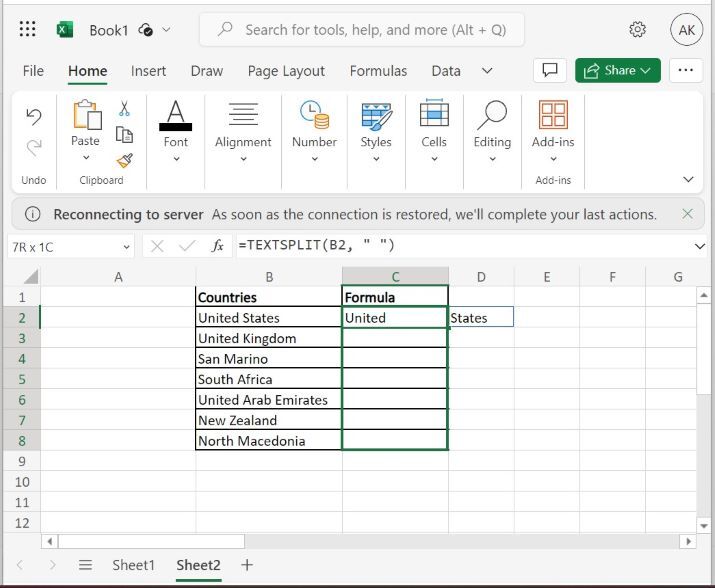The image size is (715, 588).
Task: Expand the Styles group chevron
Action: pos(376,159)
